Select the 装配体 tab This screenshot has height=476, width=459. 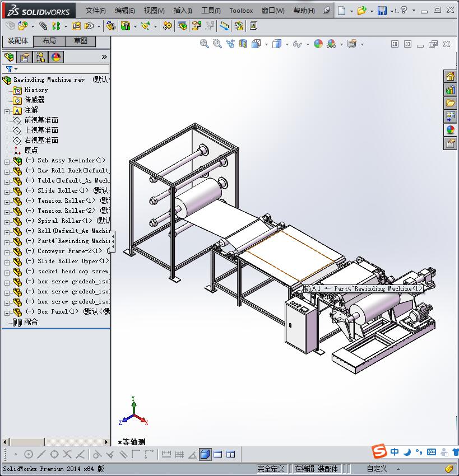point(18,41)
